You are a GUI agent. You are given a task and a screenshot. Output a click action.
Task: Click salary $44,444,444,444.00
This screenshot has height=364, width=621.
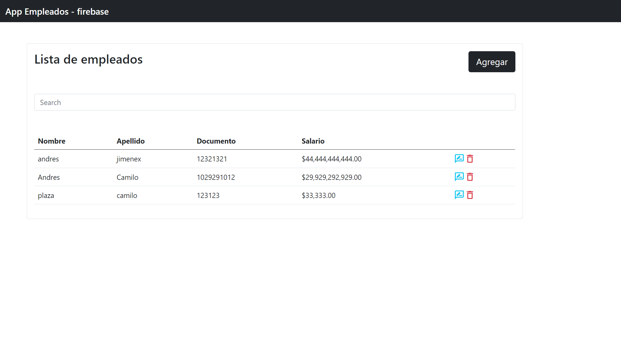pos(332,159)
